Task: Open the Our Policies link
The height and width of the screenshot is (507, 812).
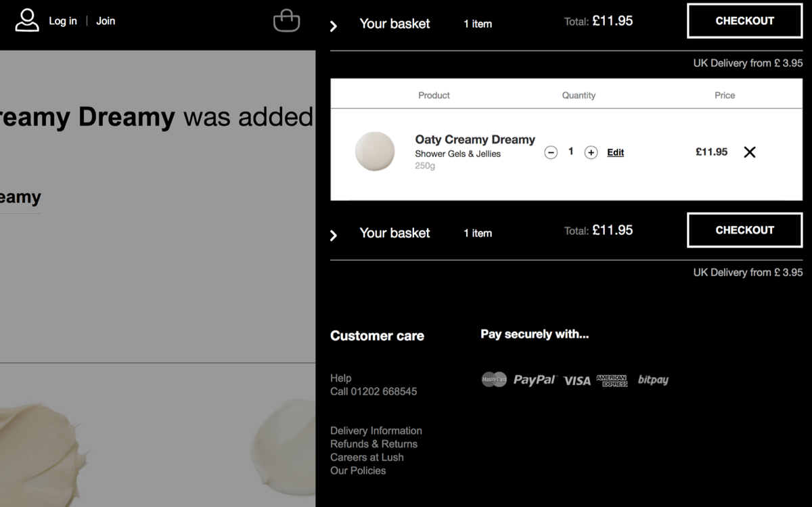Action: point(358,470)
